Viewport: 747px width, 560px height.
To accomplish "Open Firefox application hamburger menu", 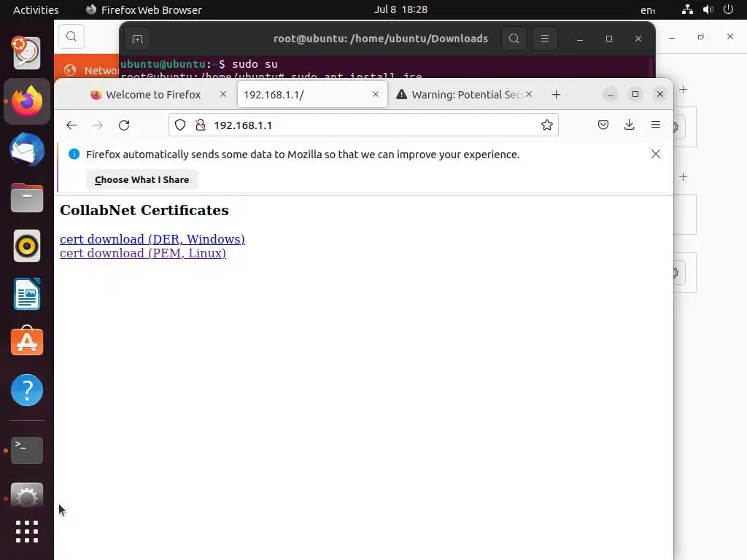I will tap(656, 125).
